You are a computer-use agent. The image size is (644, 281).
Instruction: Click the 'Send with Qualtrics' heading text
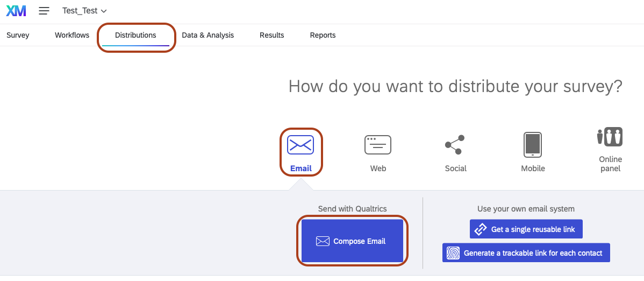coord(353,209)
